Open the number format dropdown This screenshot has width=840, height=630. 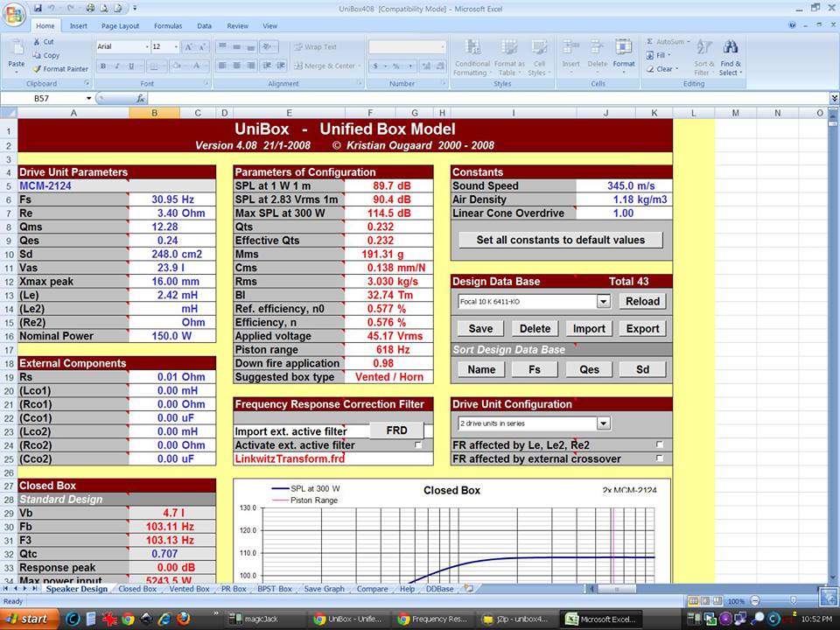pyautogui.click(x=443, y=47)
